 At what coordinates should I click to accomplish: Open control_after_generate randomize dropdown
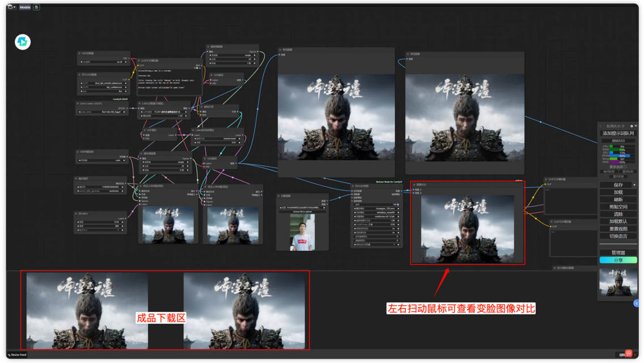pos(101,191)
